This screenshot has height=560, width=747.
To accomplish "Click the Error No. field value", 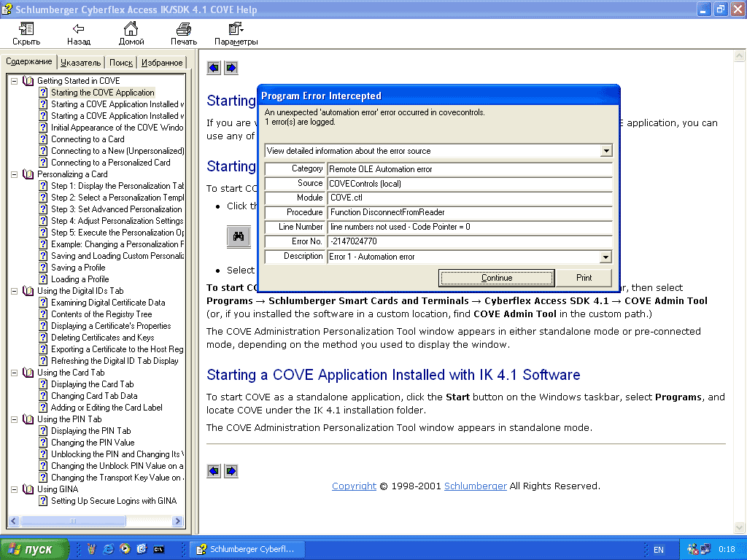I will (469, 241).
